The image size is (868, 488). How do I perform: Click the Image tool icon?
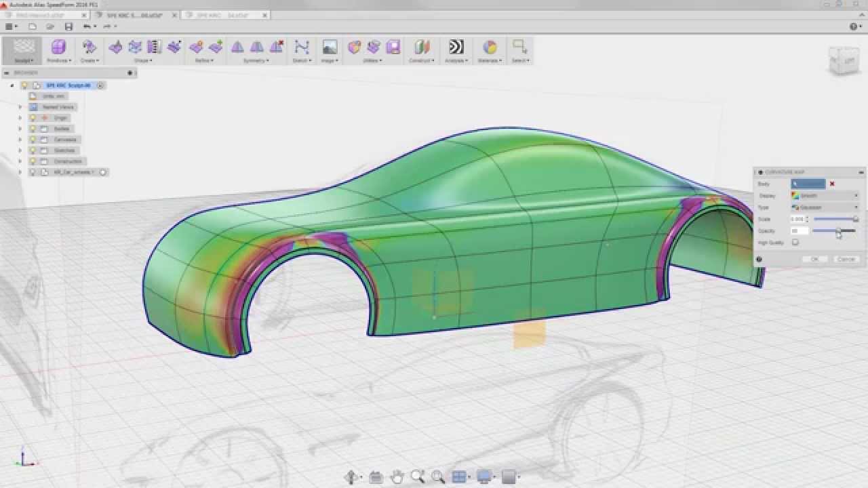[x=330, y=47]
